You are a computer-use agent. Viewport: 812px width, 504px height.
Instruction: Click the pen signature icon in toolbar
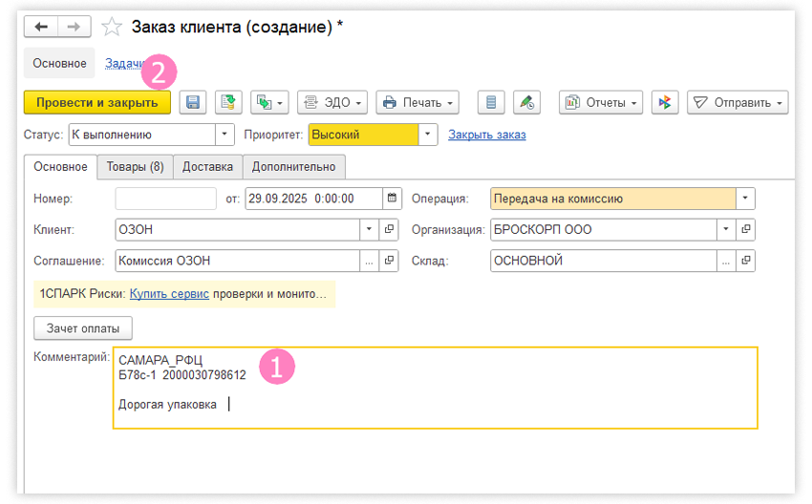click(x=525, y=102)
